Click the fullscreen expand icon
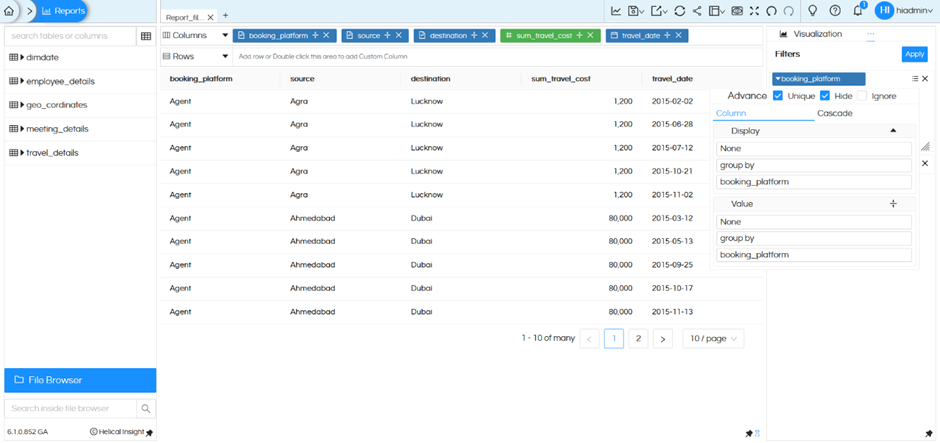This screenshot has width=940, height=443. [754, 11]
